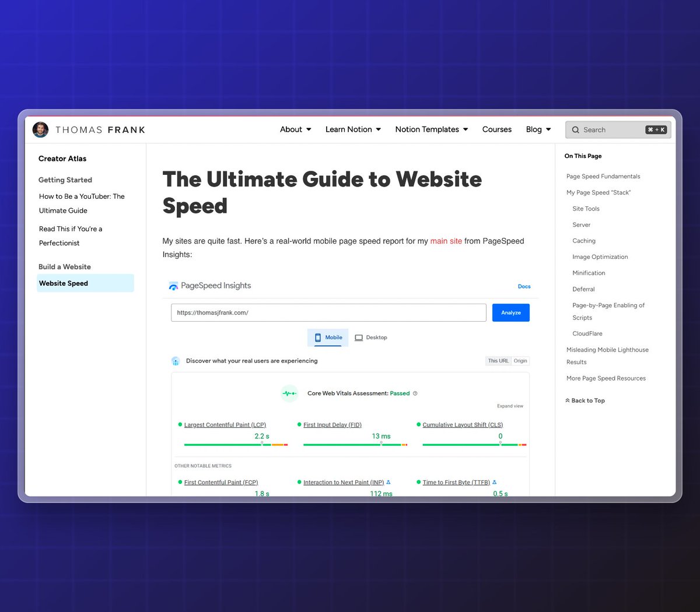700x612 pixels.
Task: Open the Largest Contentful Paint (LCP) link
Action: (x=225, y=425)
